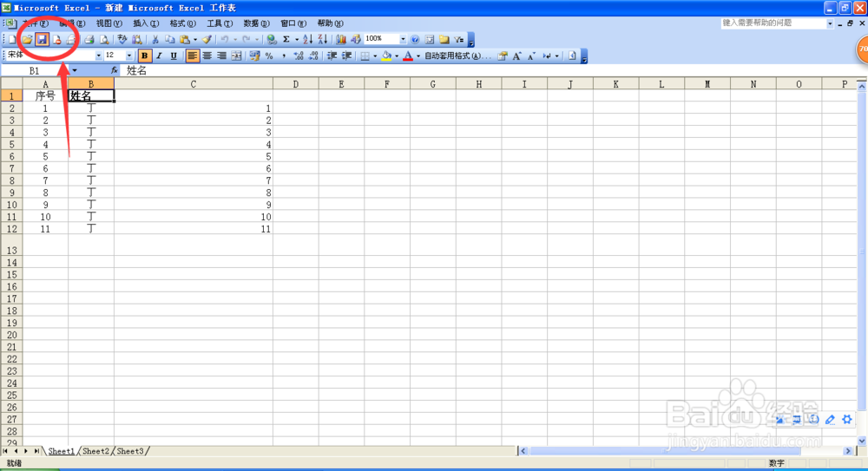
Task: Open the 视图 menu
Action: 108,23
